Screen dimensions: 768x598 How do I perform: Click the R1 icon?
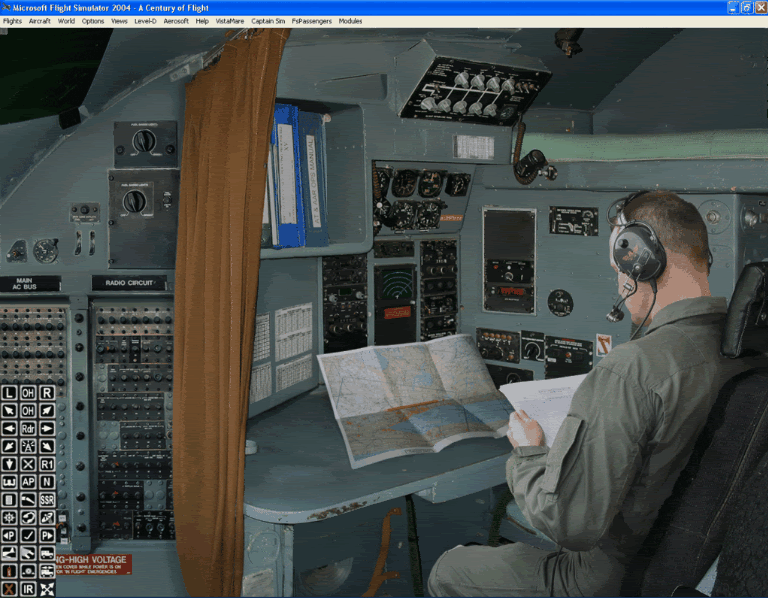(47, 464)
